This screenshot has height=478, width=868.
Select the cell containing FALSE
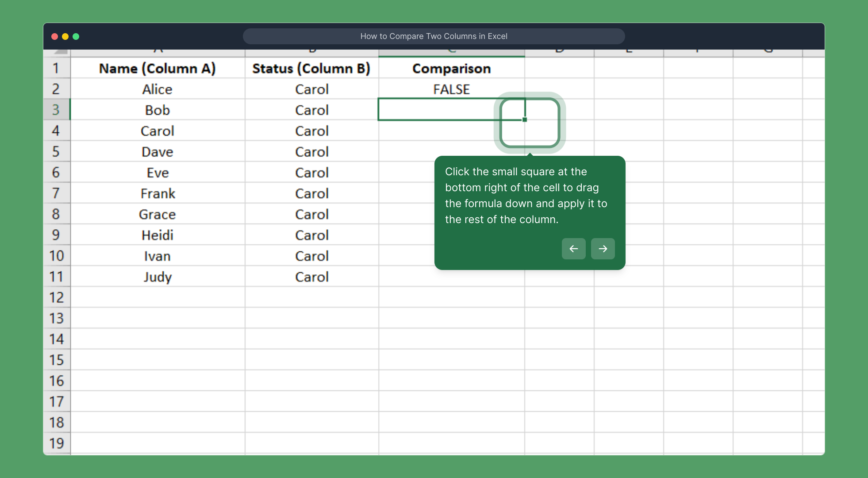tap(451, 89)
